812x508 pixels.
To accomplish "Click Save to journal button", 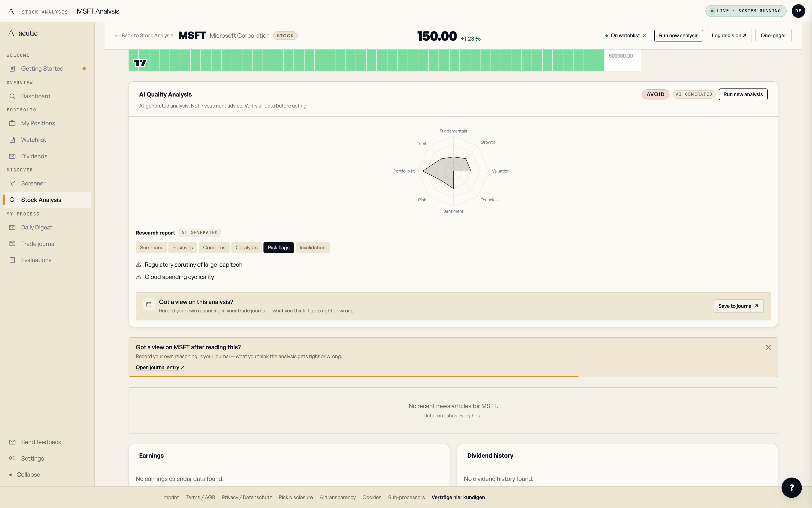I will pos(738,306).
